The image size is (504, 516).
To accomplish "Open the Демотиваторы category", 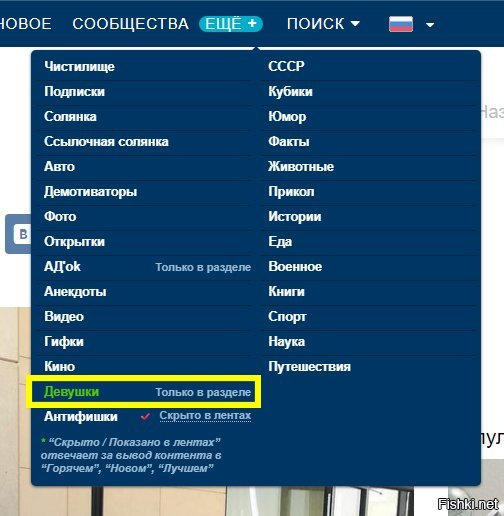I will tap(90, 192).
